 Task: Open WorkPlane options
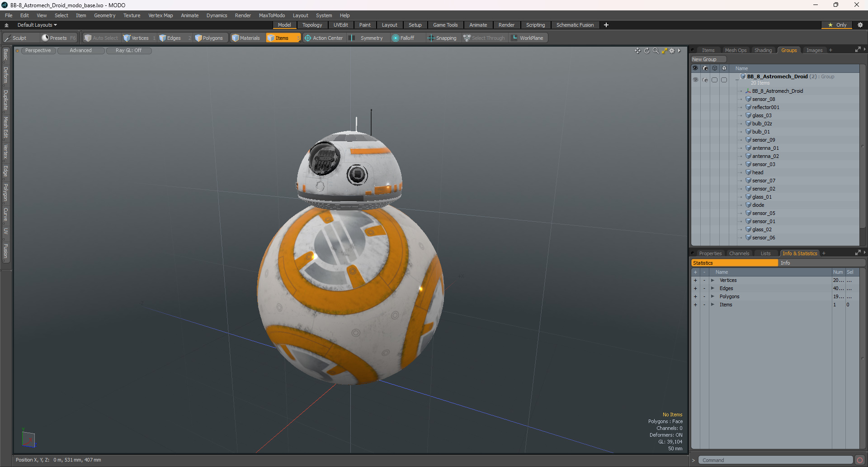[528, 38]
